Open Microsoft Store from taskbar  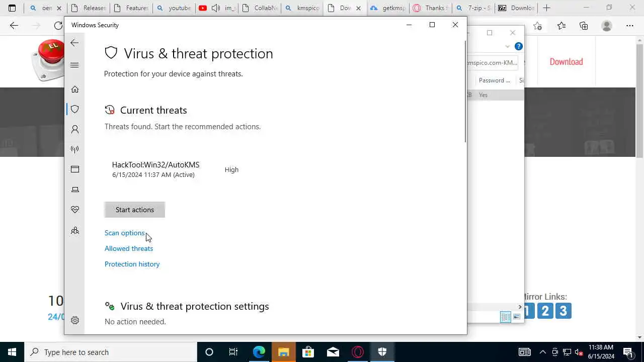(308, 352)
